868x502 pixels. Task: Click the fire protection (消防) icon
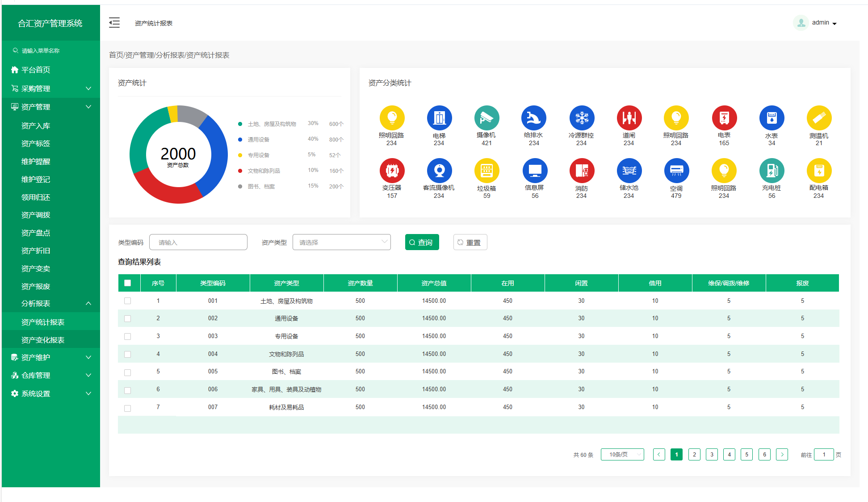click(x=581, y=171)
